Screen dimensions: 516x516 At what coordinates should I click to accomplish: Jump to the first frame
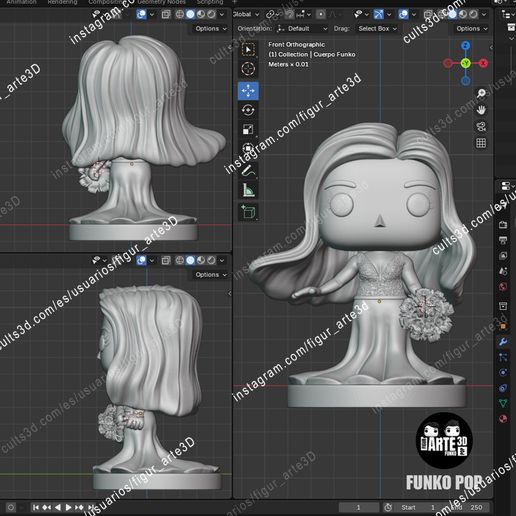coord(36,507)
